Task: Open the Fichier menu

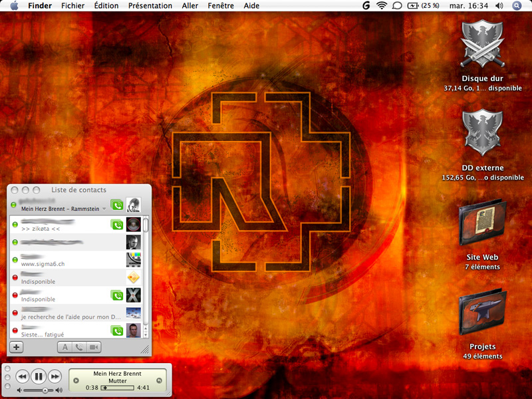Action: (x=73, y=6)
